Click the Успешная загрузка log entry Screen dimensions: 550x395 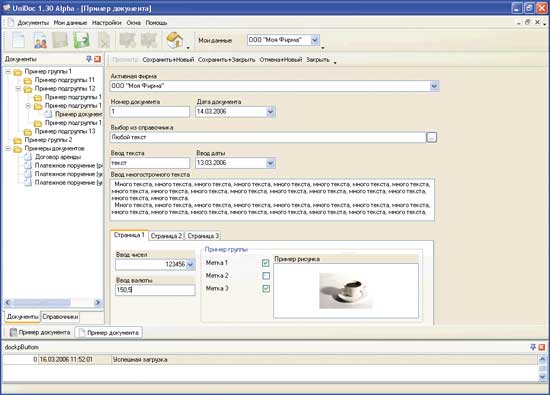coord(140,360)
